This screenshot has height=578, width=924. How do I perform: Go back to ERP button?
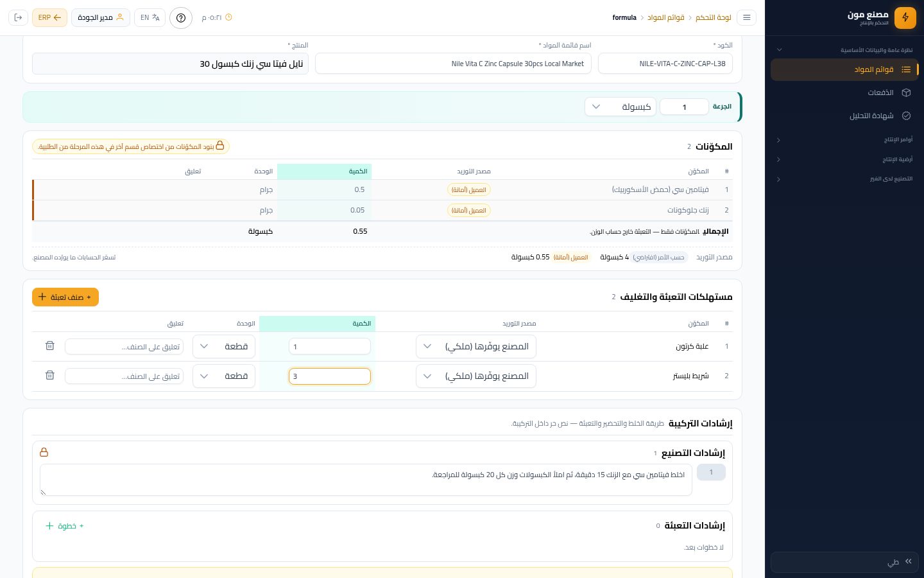49,17
